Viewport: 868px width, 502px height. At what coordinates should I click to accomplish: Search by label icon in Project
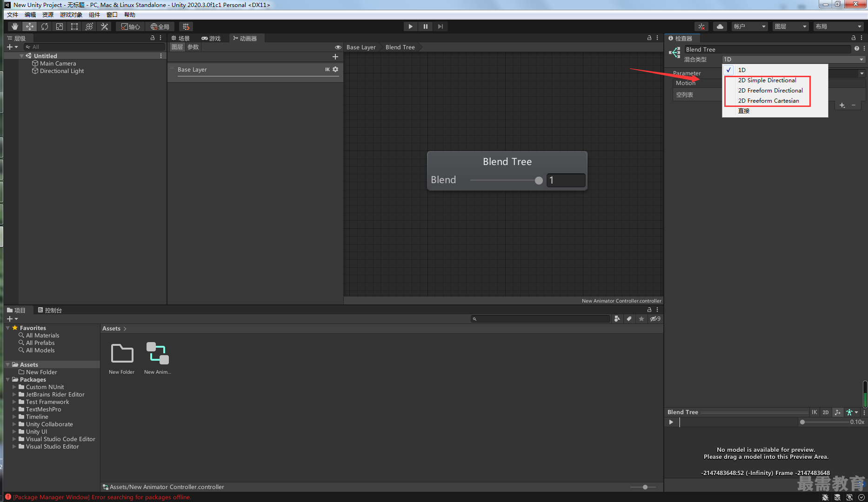point(629,319)
